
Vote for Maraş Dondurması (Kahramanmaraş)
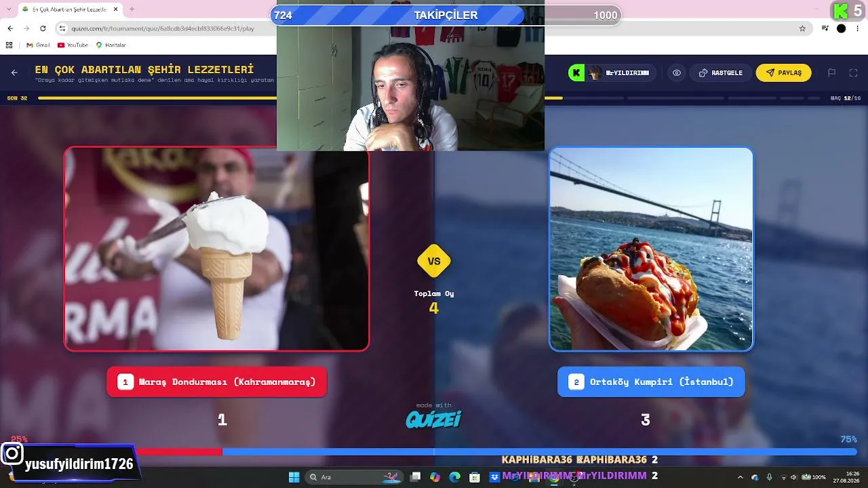point(217,382)
